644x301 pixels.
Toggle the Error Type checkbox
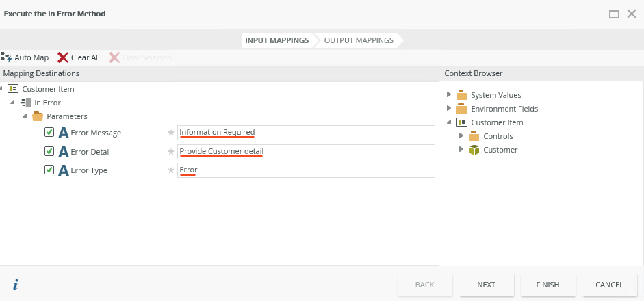coord(49,170)
